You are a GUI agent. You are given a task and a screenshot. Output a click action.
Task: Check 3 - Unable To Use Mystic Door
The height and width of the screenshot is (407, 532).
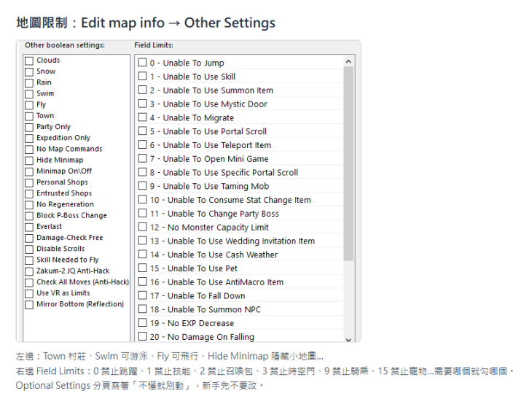point(143,104)
